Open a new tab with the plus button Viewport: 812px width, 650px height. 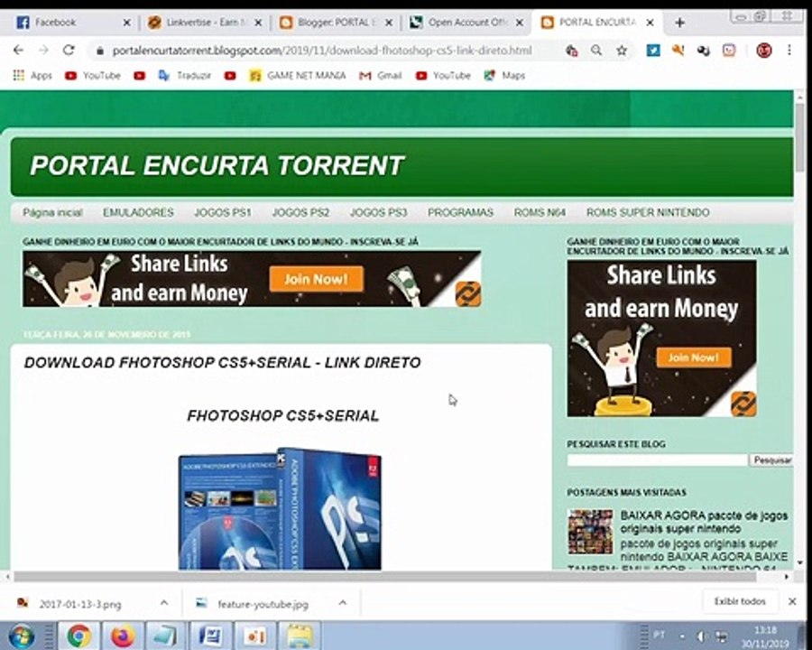click(680, 23)
